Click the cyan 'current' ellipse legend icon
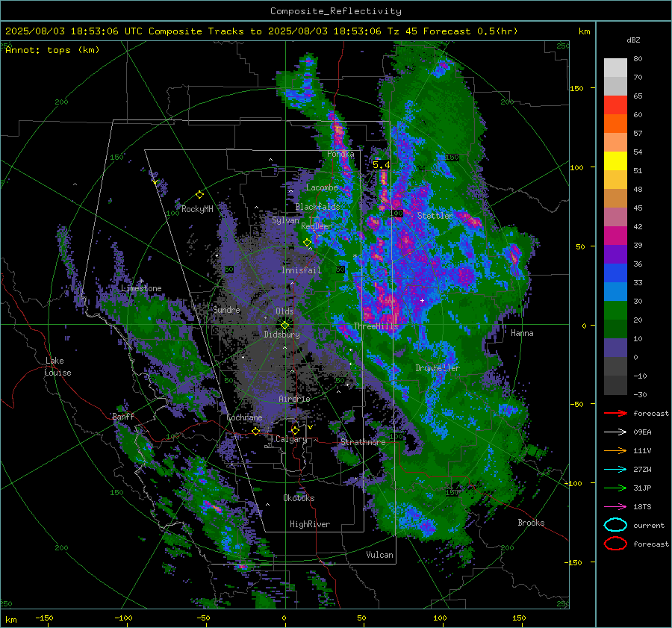Screen dimensions: 672x628 click(x=615, y=525)
